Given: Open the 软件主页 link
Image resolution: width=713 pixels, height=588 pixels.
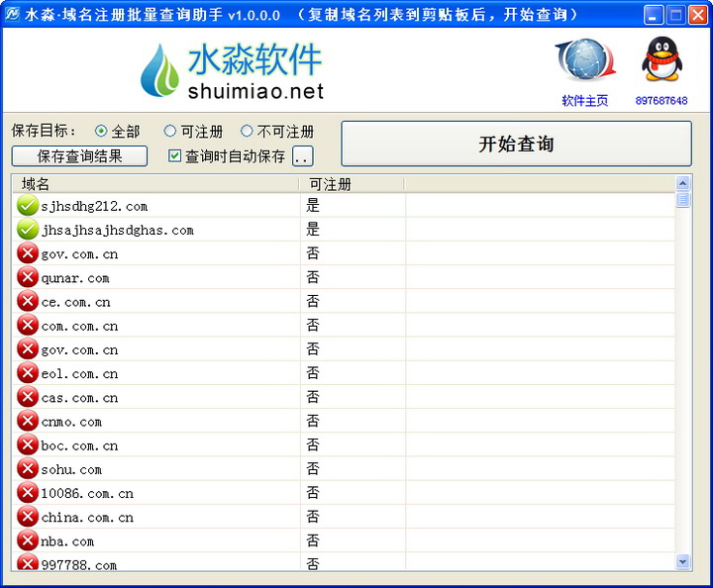Looking at the screenshot, I should [x=585, y=100].
